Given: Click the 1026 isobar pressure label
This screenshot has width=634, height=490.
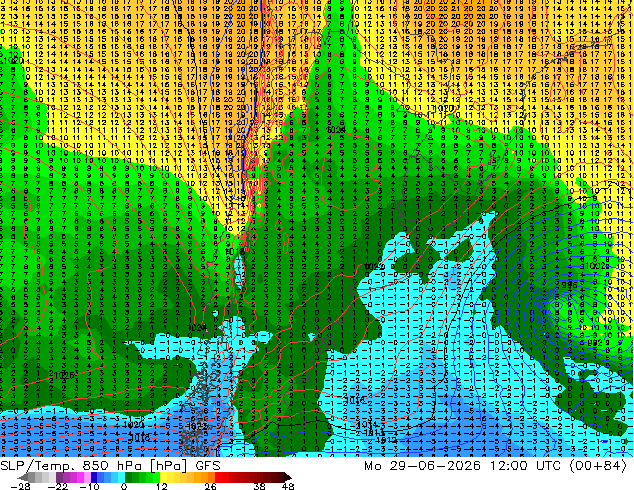Looking at the screenshot, I should point(62,375).
